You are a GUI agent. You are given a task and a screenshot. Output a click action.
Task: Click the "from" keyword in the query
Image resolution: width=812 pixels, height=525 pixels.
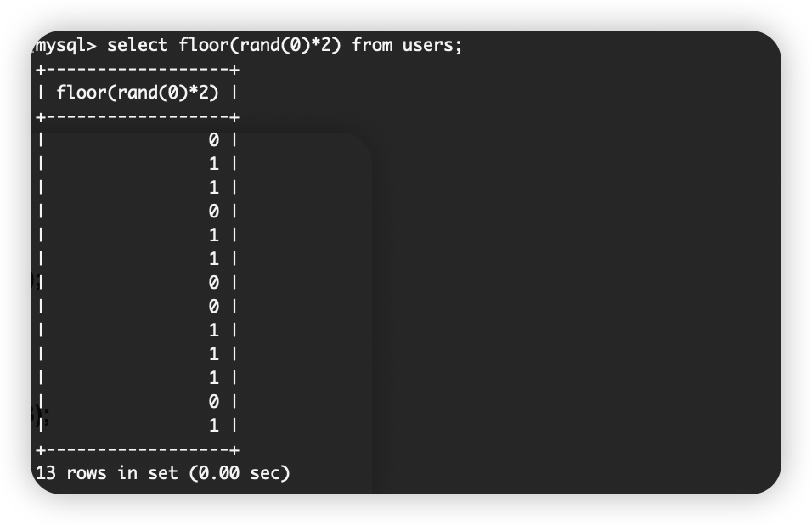[x=372, y=45]
